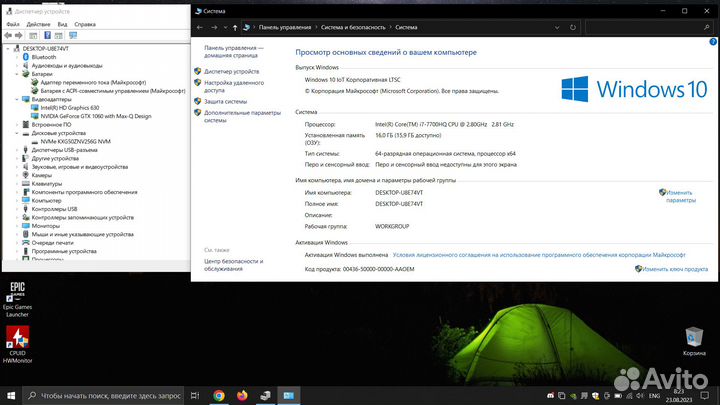Click Панель управления in breadcrumb path
This screenshot has height=405, width=720.
coord(285,28)
